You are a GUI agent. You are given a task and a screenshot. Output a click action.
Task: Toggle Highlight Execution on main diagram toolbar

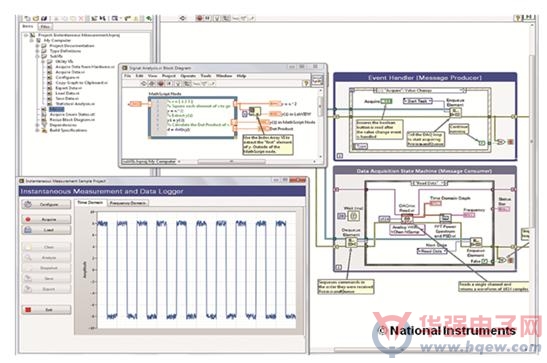click(x=217, y=18)
